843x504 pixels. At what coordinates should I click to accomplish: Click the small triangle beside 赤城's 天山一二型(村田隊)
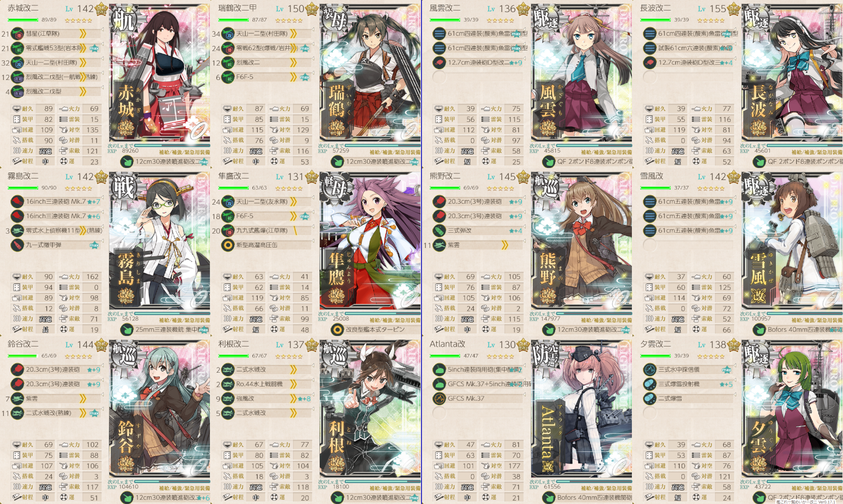pyautogui.click(x=102, y=58)
